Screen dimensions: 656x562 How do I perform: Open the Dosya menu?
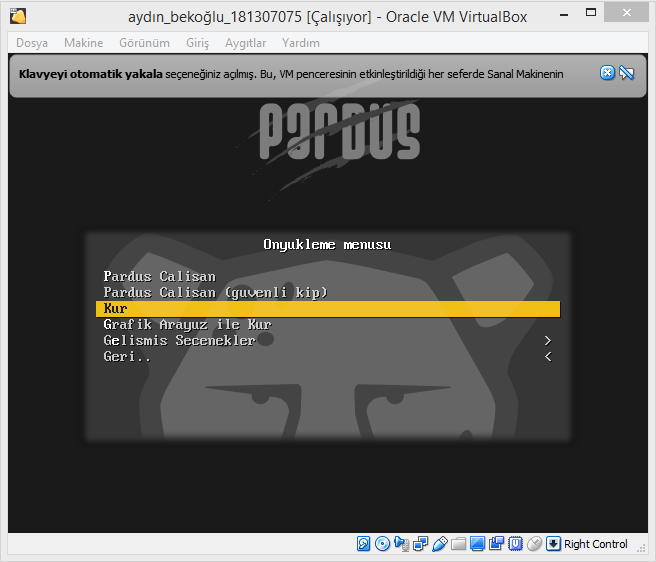[x=32, y=43]
